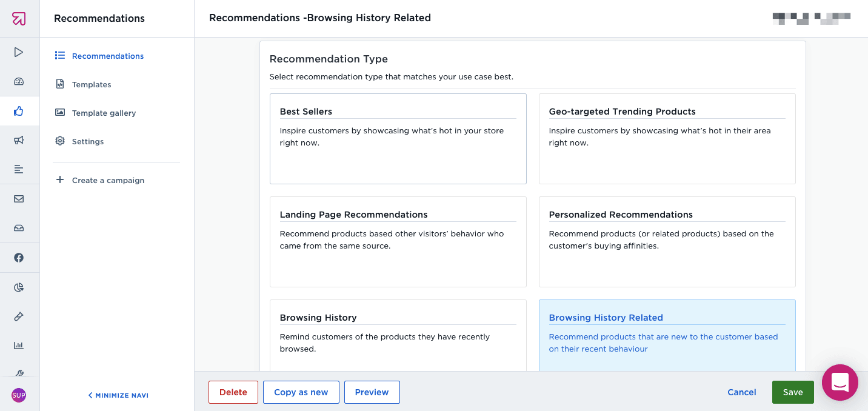Expand Create a campaign plus option
Viewport: 868px width, 411px height.
tap(100, 180)
